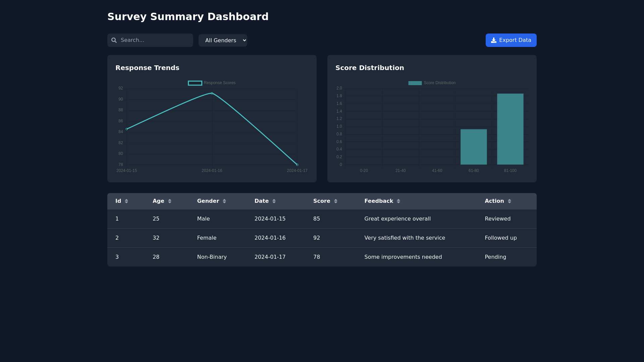
Task: Click the 81-100 bar in Score Distribution
Action: coord(510,129)
